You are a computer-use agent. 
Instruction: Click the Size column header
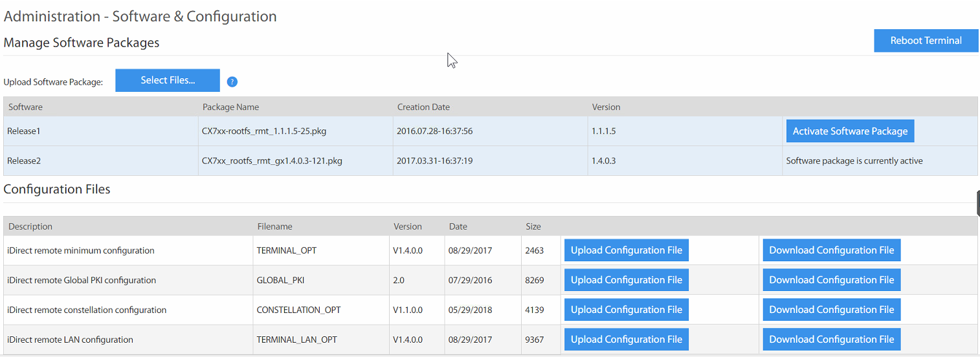pyautogui.click(x=533, y=226)
